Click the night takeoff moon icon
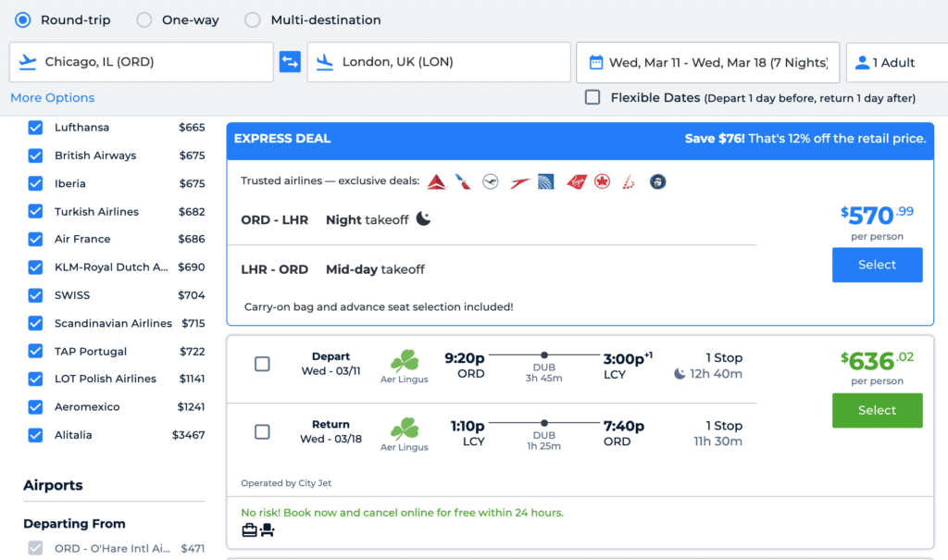 (x=423, y=219)
